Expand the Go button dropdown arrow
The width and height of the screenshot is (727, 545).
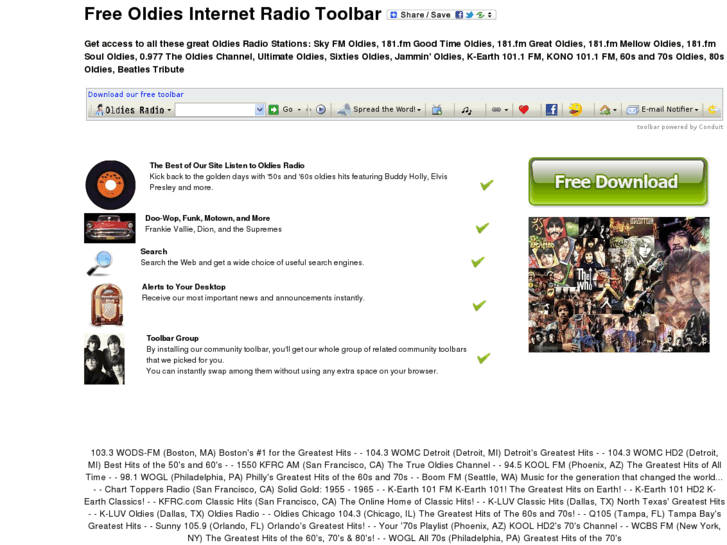[x=299, y=110]
